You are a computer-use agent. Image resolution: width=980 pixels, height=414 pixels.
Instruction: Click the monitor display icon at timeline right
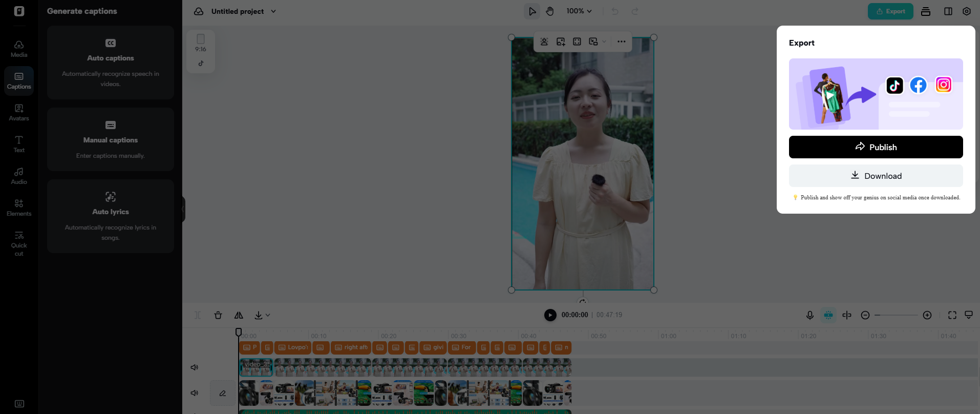(x=969, y=315)
